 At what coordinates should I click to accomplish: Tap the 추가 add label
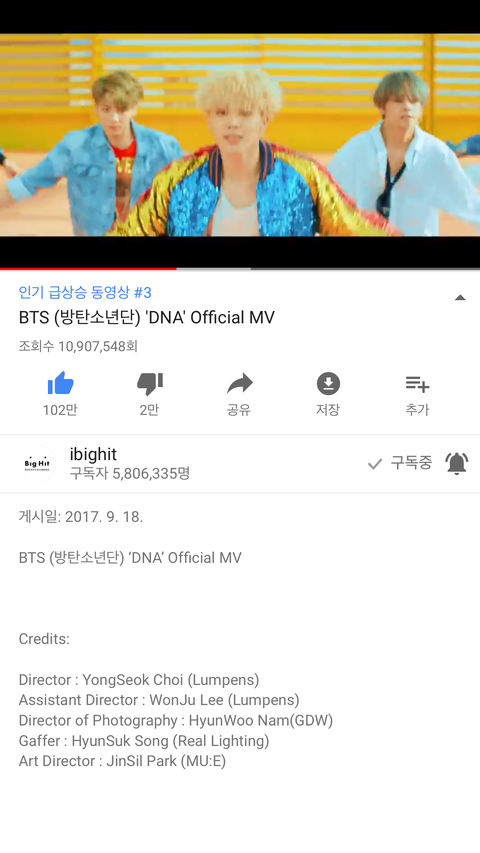click(x=417, y=410)
